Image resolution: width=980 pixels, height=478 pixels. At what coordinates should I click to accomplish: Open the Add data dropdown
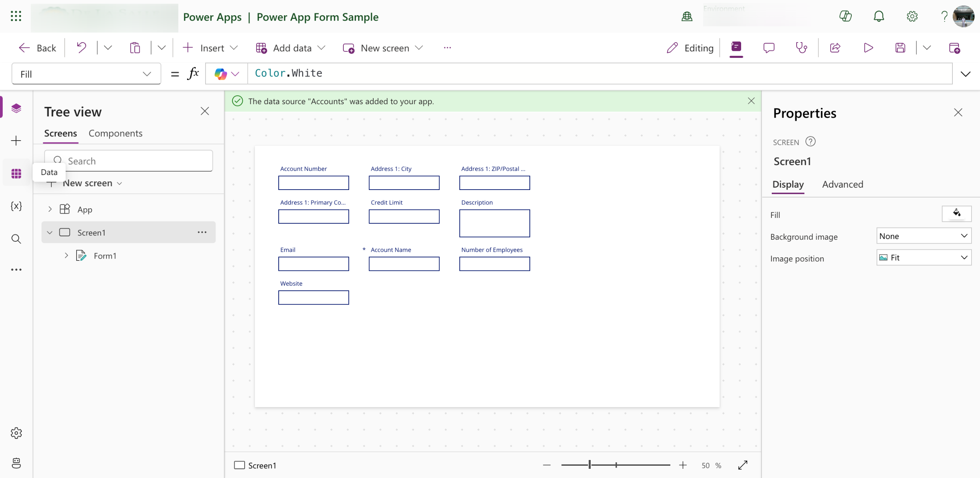tap(291, 48)
